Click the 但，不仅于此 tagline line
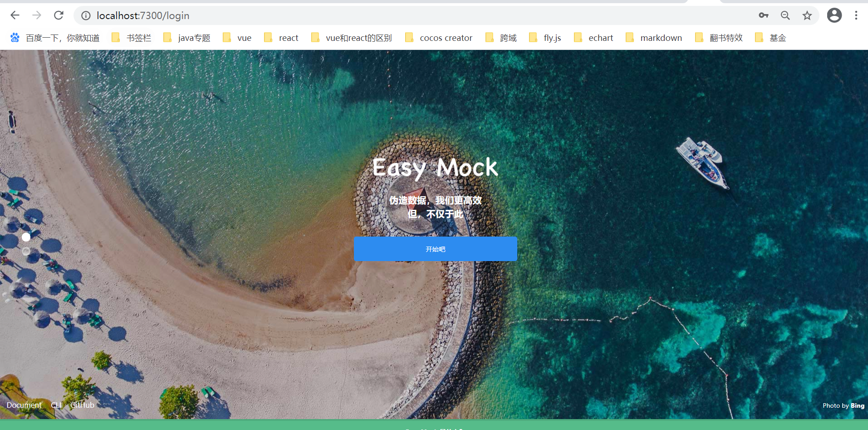This screenshot has width=868, height=430. (435, 214)
